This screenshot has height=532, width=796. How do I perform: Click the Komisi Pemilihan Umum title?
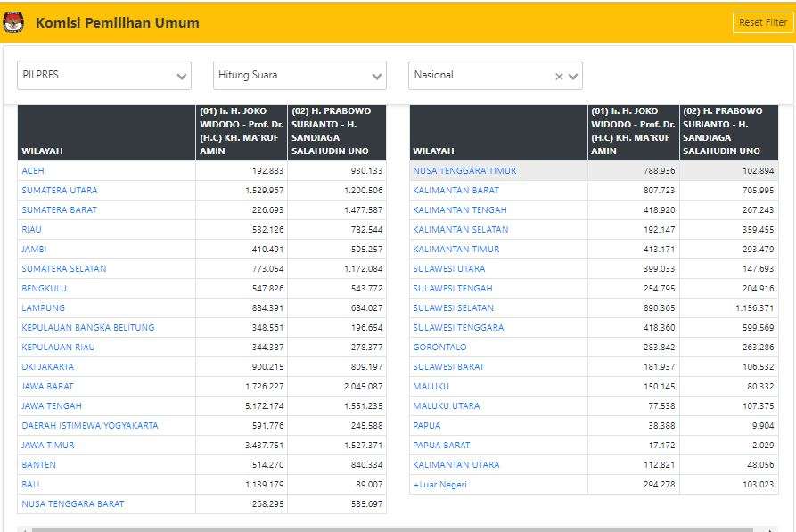tap(118, 23)
